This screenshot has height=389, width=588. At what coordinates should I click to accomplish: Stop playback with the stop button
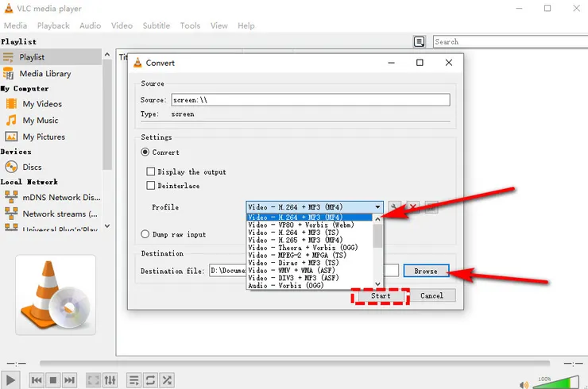(x=53, y=380)
